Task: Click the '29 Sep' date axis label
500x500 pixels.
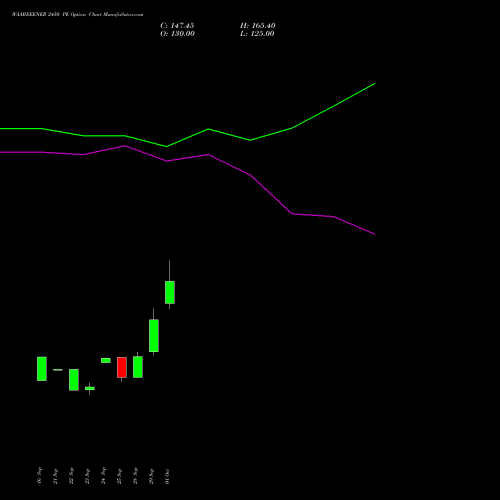Action: (x=151, y=476)
